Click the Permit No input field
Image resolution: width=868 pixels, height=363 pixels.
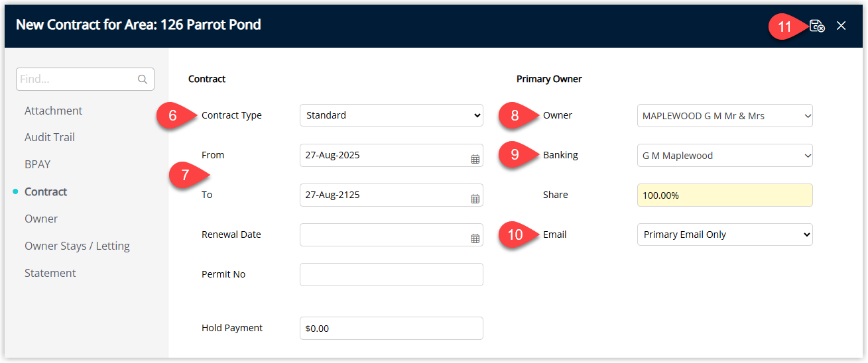391,274
